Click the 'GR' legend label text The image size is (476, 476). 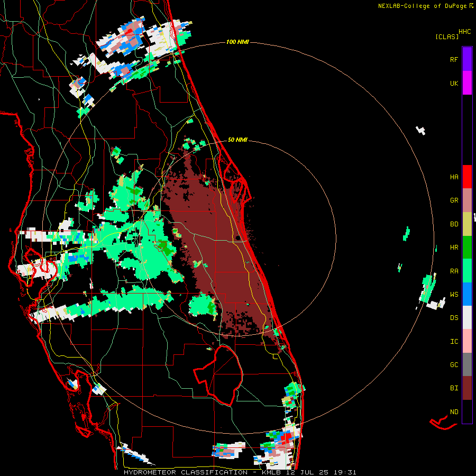454,200
